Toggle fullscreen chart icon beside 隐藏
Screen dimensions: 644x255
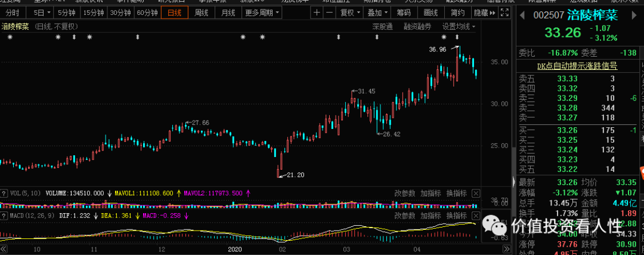tap(506, 13)
